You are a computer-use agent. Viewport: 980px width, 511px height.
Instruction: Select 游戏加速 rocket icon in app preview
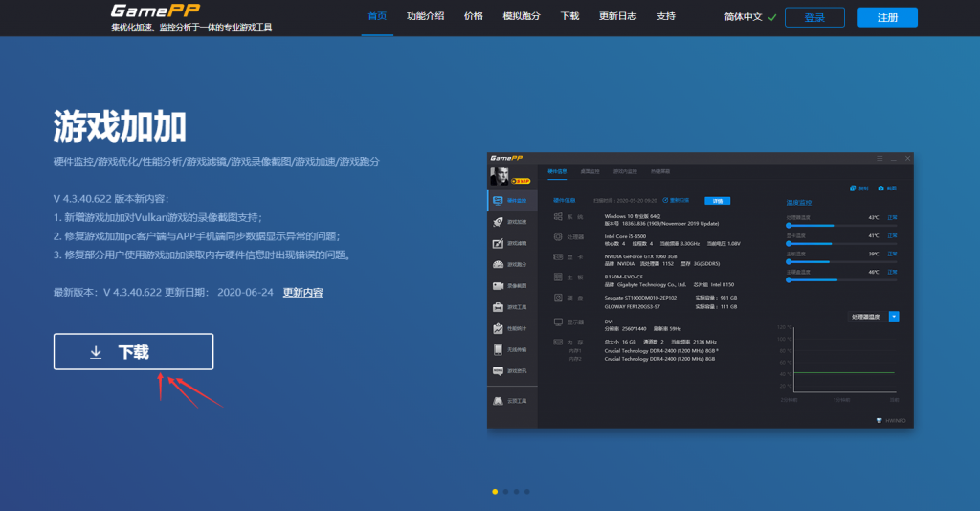tap(498, 222)
